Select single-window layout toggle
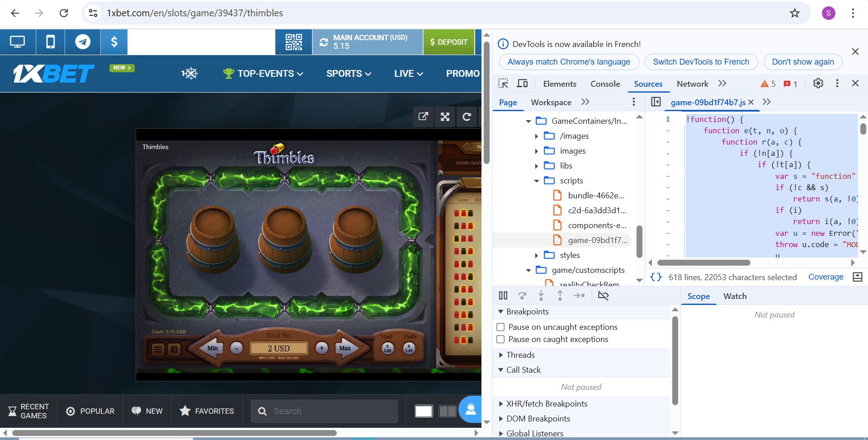 (x=424, y=411)
